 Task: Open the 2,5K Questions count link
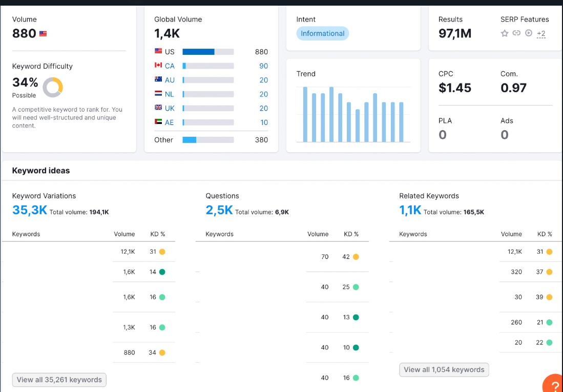tap(219, 210)
